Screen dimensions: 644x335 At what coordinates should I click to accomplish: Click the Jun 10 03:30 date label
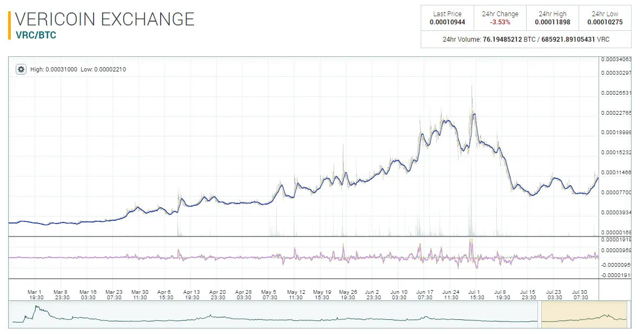399,295
